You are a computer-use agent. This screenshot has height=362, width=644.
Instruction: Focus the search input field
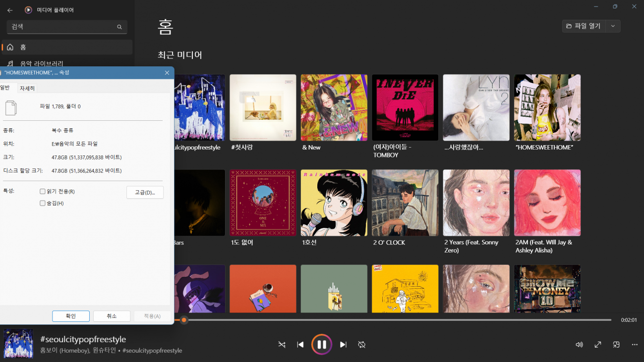point(67,27)
